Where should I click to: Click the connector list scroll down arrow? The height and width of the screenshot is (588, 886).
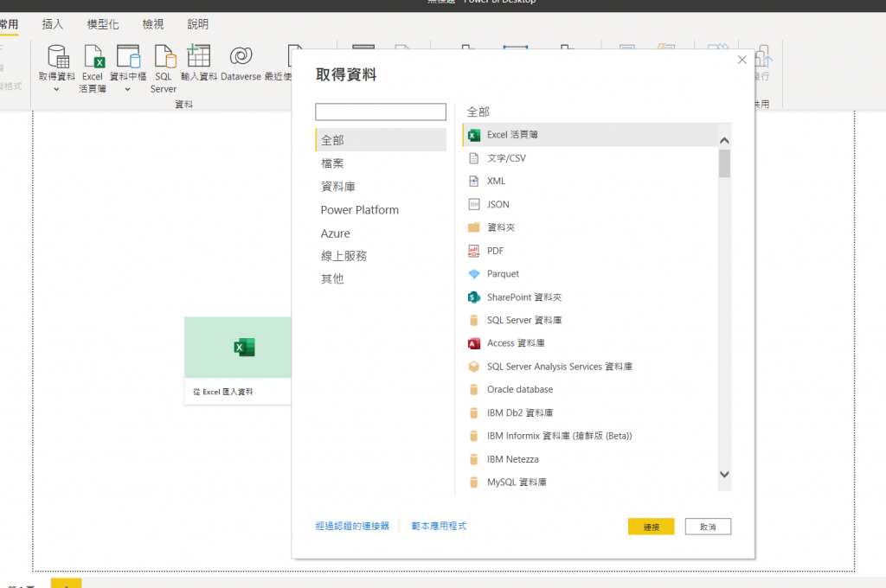pyautogui.click(x=724, y=475)
